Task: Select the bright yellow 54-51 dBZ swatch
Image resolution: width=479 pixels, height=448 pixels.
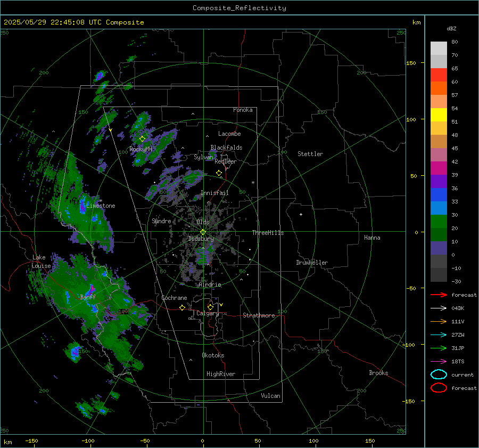Action: (x=439, y=115)
